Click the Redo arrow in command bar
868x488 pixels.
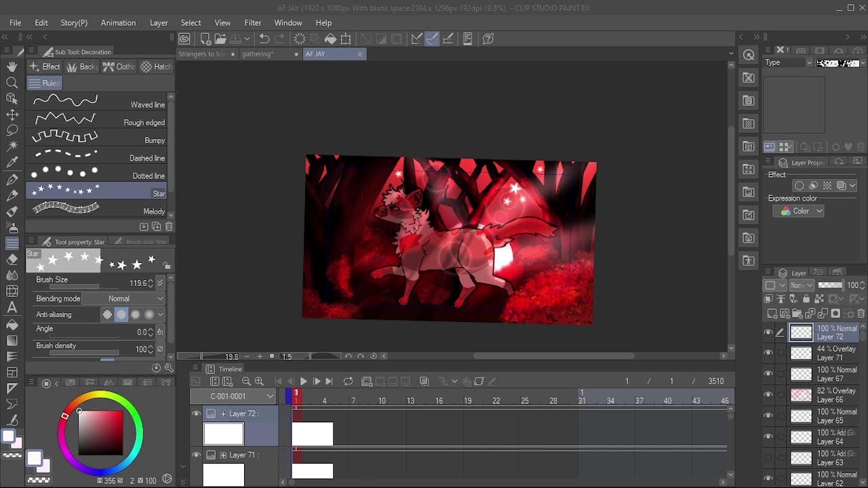coord(280,39)
